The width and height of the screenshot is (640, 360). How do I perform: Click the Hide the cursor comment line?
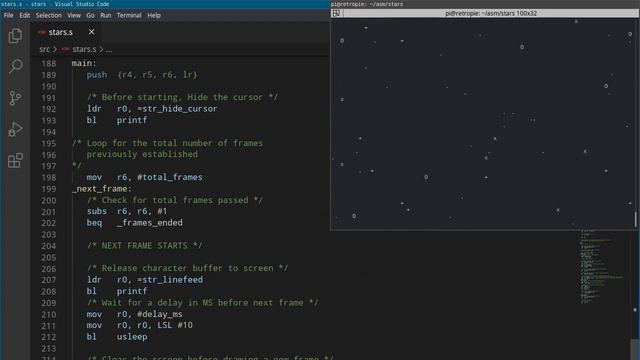182,98
